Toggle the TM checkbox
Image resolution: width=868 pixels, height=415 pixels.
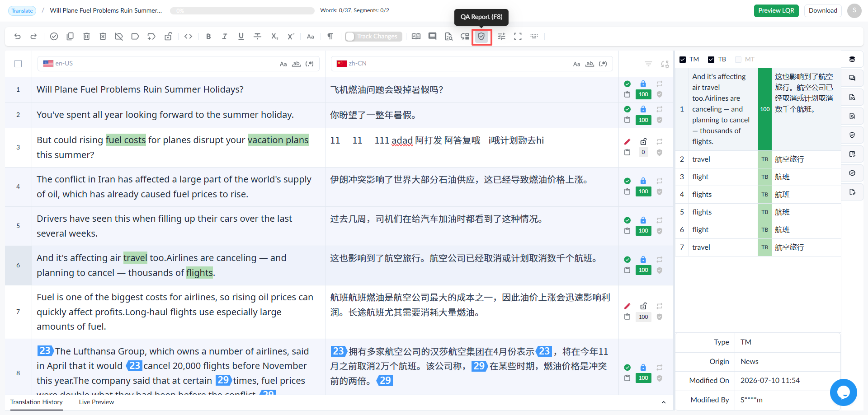pos(683,60)
